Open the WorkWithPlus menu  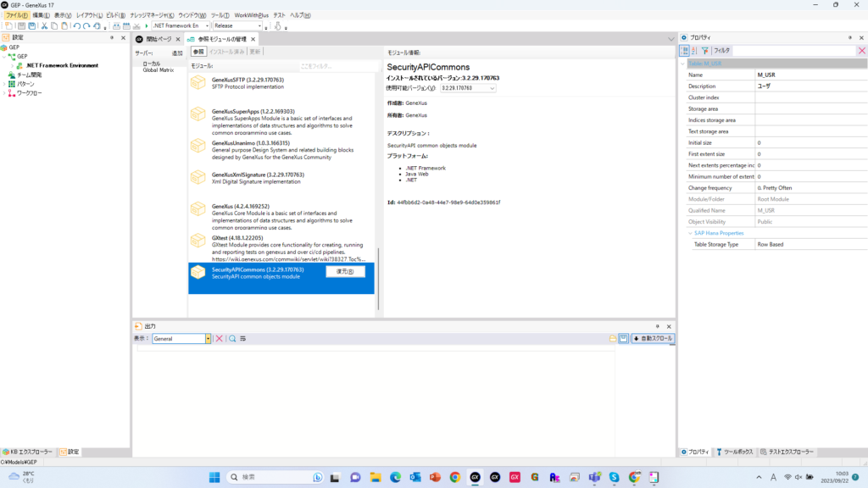pyautogui.click(x=251, y=15)
